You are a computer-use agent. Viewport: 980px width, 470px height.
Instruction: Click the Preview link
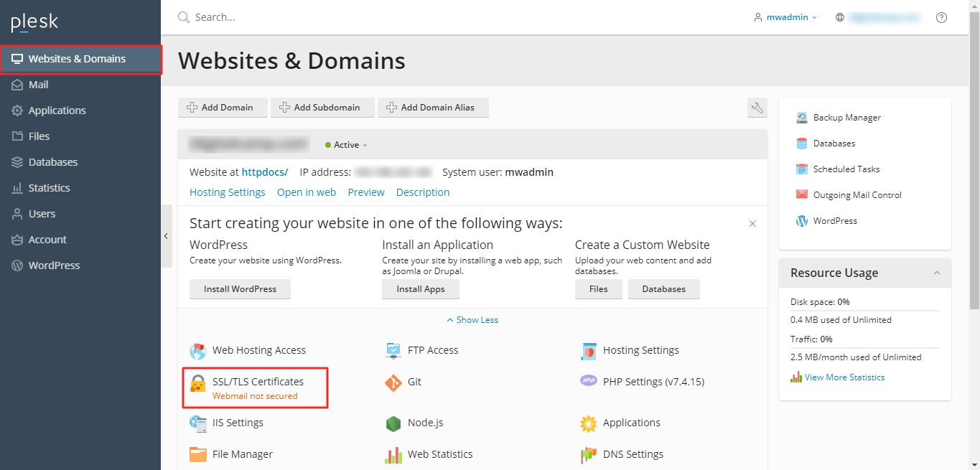366,192
